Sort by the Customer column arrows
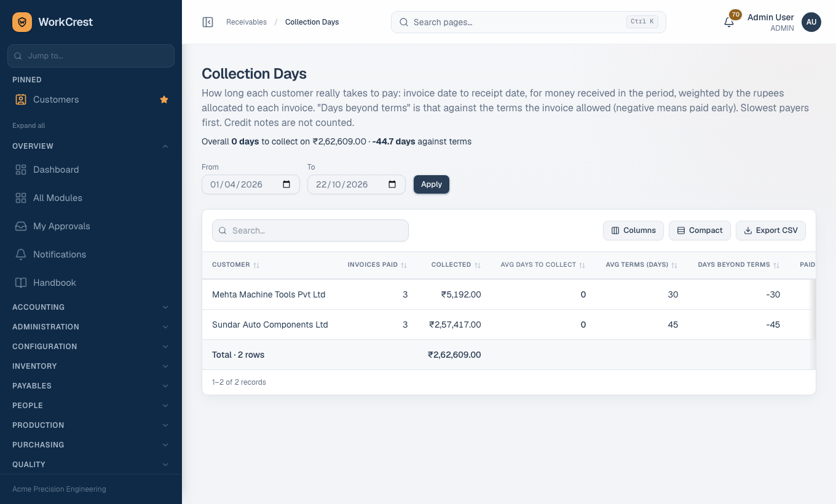 coord(256,265)
